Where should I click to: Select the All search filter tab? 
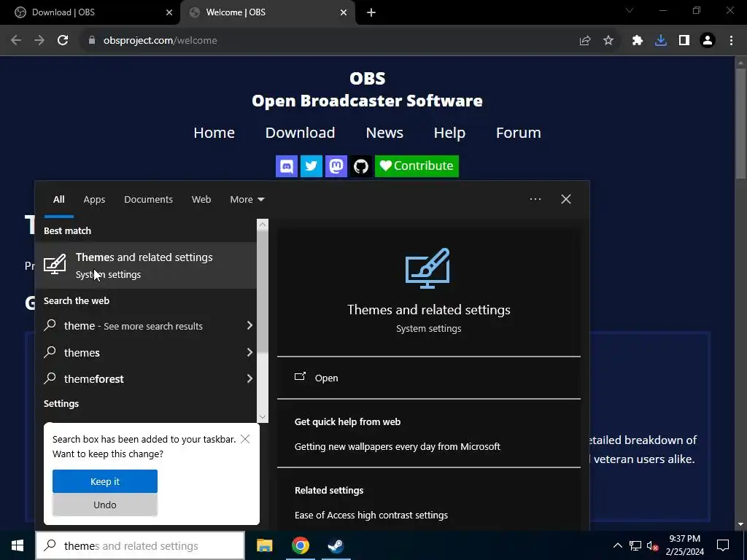[x=58, y=200]
